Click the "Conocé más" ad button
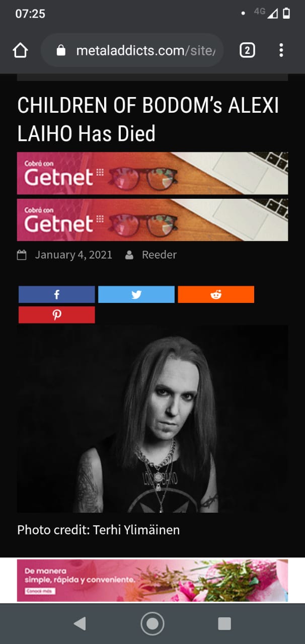305x644 pixels. (x=39, y=591)
